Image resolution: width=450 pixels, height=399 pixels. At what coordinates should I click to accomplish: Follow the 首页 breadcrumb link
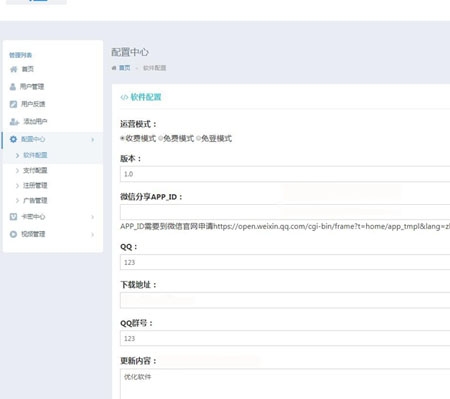[x=125, y=68]
